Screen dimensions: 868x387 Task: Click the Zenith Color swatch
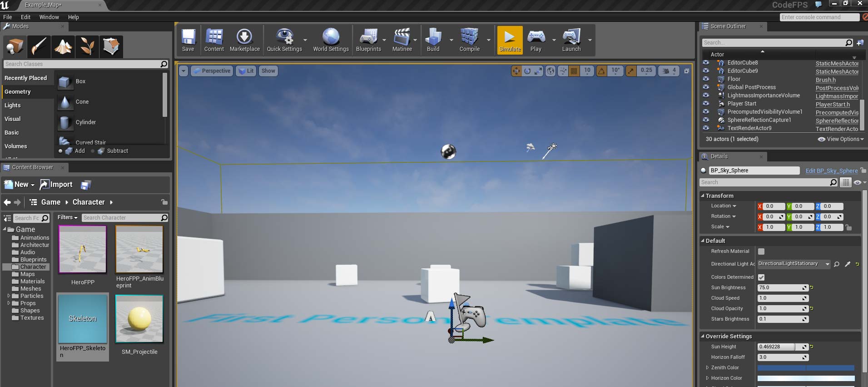[806, 368]
